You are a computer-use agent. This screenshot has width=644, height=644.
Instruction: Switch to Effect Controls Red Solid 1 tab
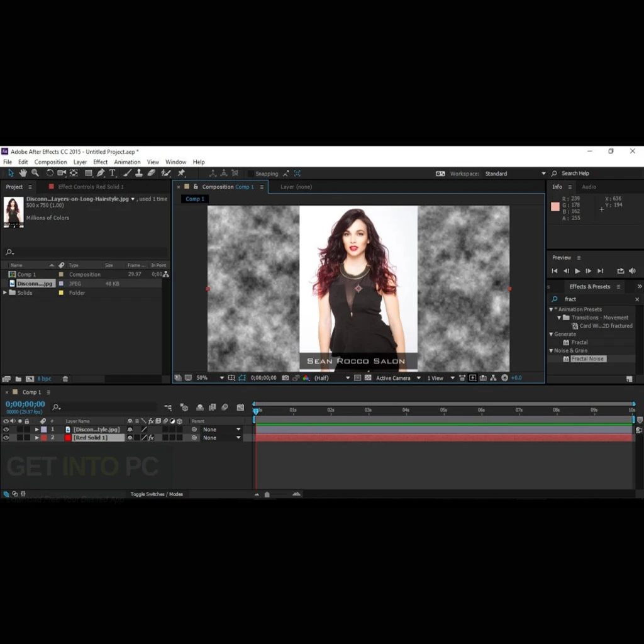(x=91, y=187)
